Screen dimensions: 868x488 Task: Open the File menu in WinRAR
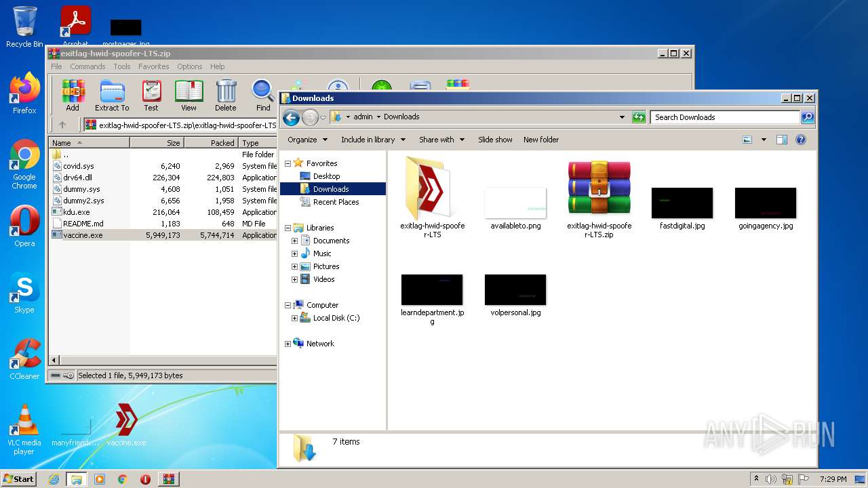tap(56, 66)
